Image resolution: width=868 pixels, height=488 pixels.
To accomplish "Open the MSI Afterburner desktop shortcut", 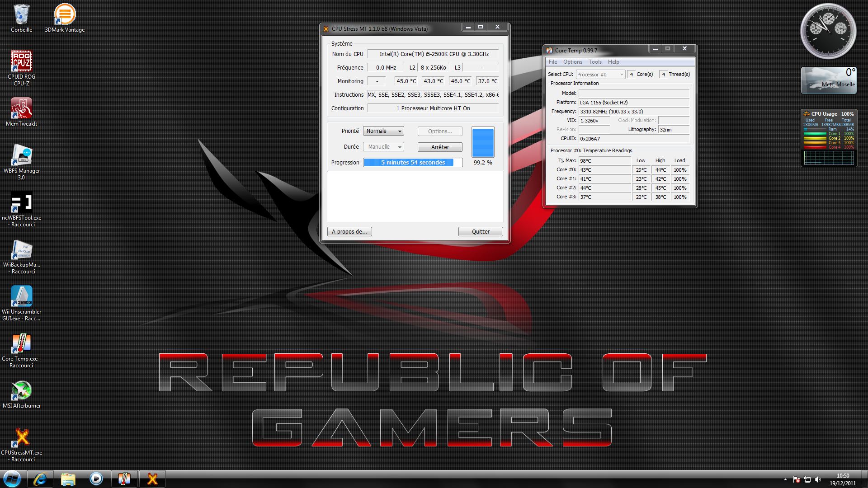I will coord(21,391).
